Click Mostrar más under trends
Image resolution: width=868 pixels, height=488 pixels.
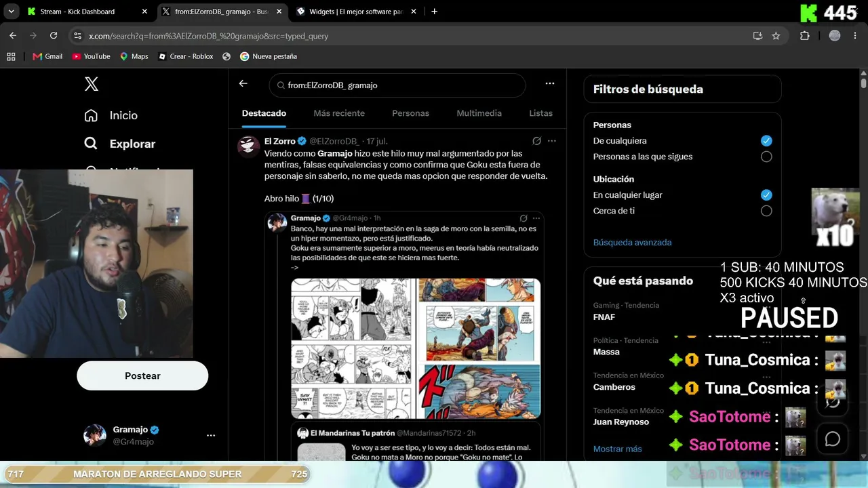pyautogui.click(x=617, y=449)
